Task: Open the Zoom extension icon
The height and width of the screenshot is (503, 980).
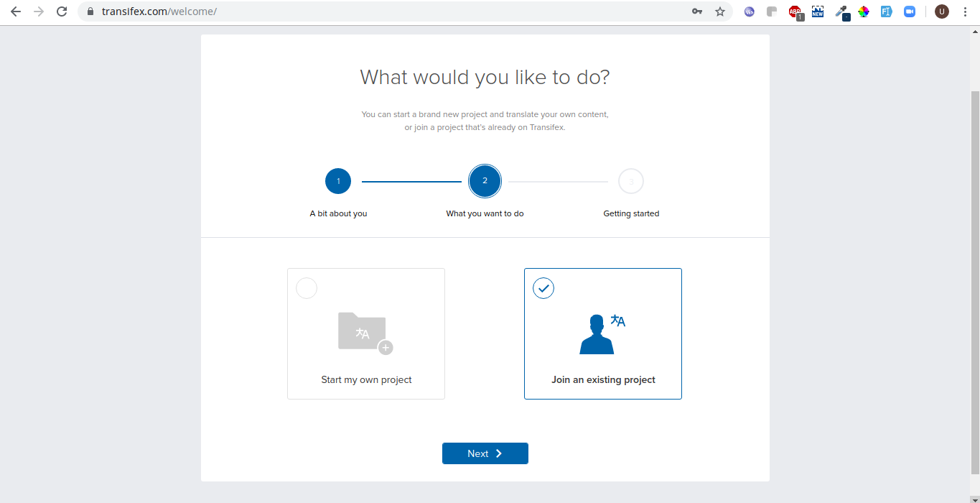Action: point(910,11)
